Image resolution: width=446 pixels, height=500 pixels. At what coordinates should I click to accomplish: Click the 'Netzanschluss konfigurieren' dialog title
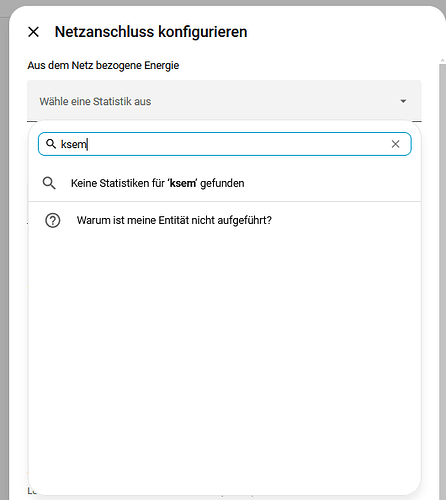[x=151, y=32]
